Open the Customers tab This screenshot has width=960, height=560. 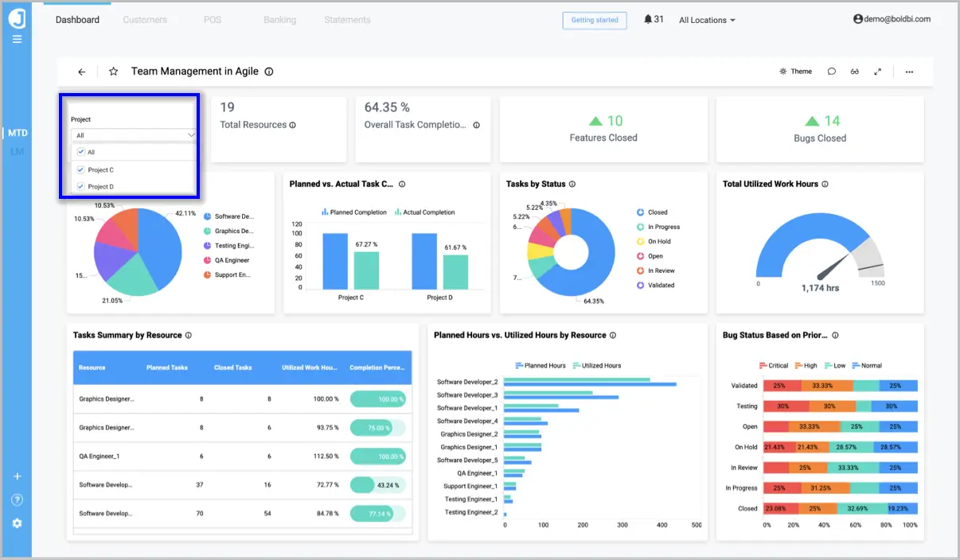pyautogui.click(x=145, y=20)
